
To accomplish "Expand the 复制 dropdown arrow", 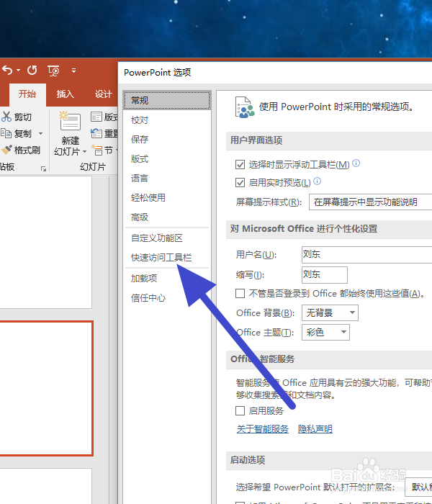I will point(41,133).
